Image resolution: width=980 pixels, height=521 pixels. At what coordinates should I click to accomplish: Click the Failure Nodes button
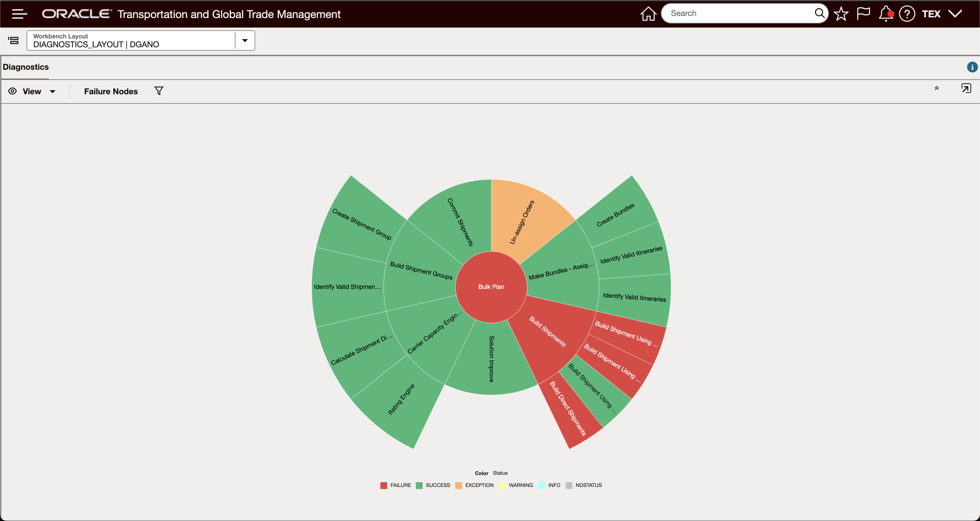[111, 91]
